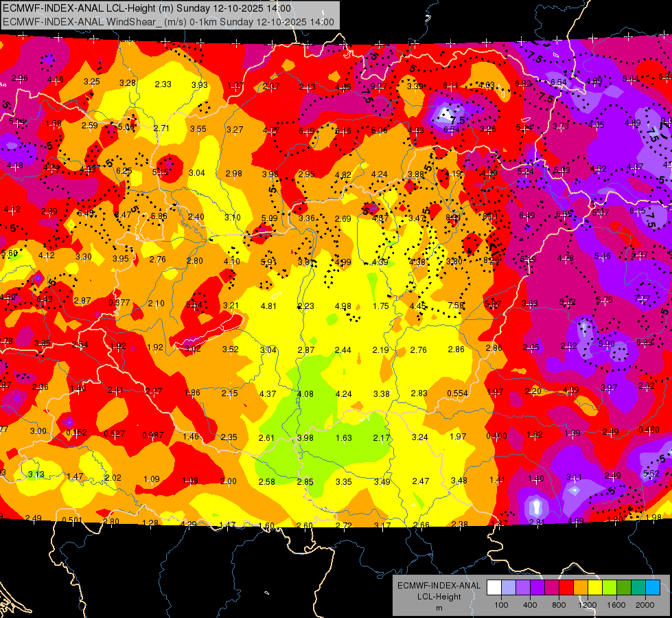This screenshot has width=672, height=618.
Task: Select the bright blue legend swatch
Action: tap(653, 588)
